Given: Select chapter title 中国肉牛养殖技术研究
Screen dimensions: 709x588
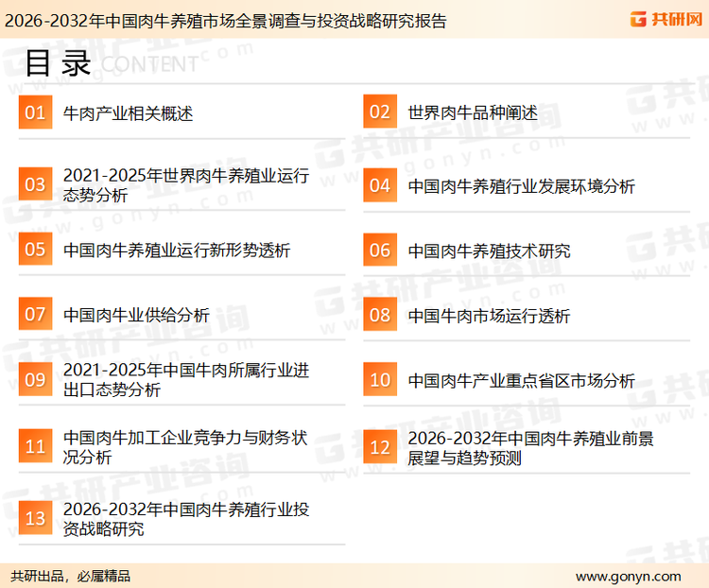Looking at the screenshot, I should point(490,251).
